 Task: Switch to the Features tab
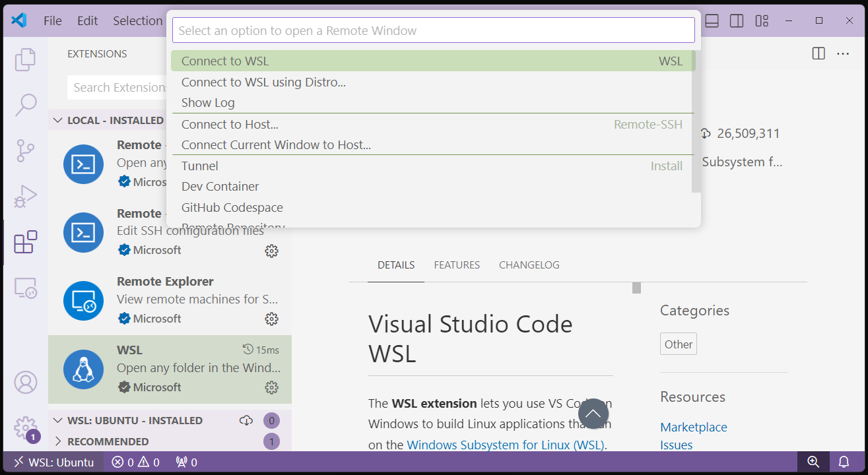[x=457, y=265]
